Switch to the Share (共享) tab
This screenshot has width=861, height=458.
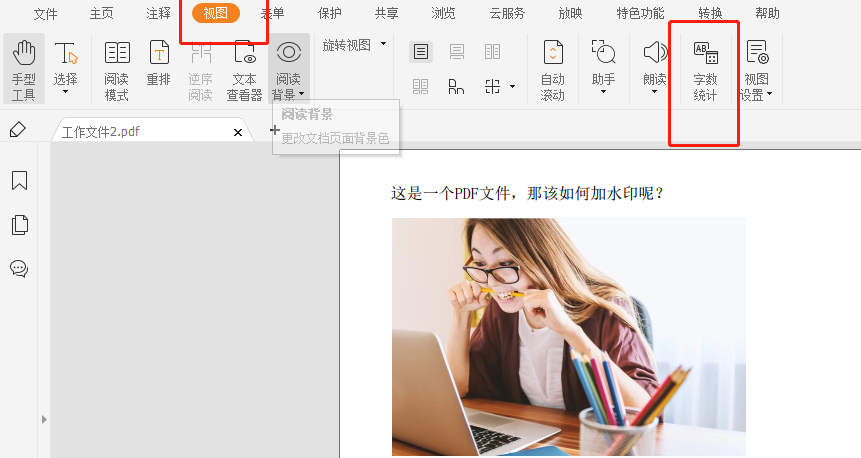click(x=387, y=14)
